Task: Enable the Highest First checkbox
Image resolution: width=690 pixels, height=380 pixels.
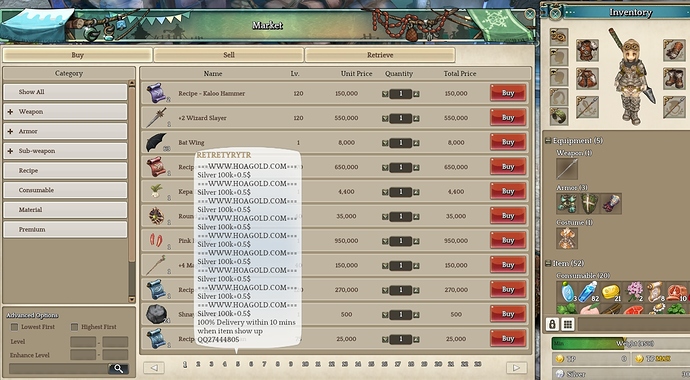Action: 74,327
